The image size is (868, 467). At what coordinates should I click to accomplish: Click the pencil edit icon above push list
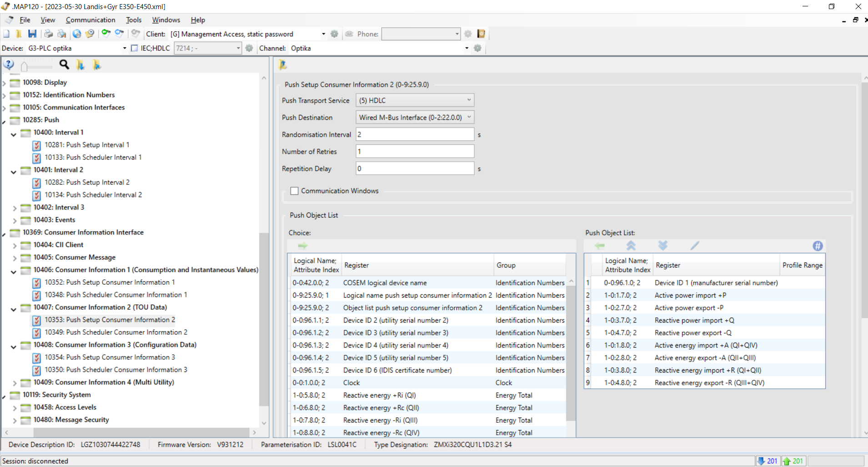click(695, 246)
